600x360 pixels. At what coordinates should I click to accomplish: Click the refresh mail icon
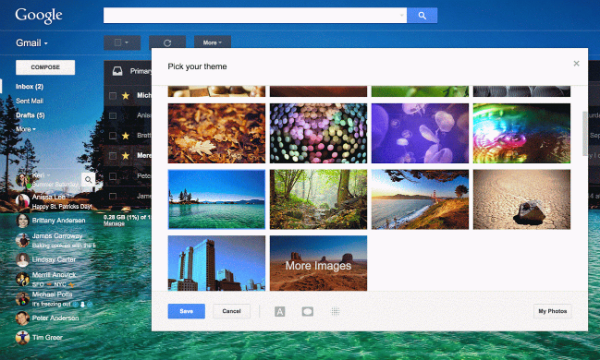click(167, 42)
